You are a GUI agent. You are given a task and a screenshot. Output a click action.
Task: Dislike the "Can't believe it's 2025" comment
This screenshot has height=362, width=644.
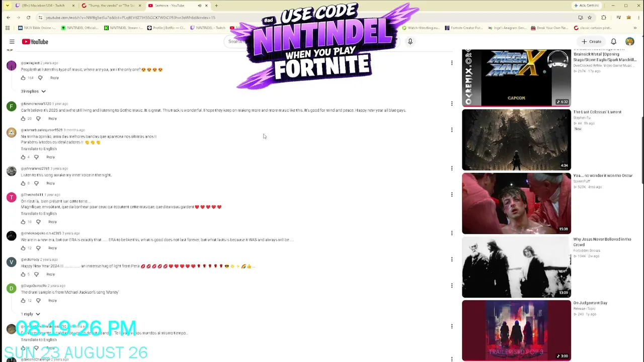pyautogui.click(x=38, y=119)
